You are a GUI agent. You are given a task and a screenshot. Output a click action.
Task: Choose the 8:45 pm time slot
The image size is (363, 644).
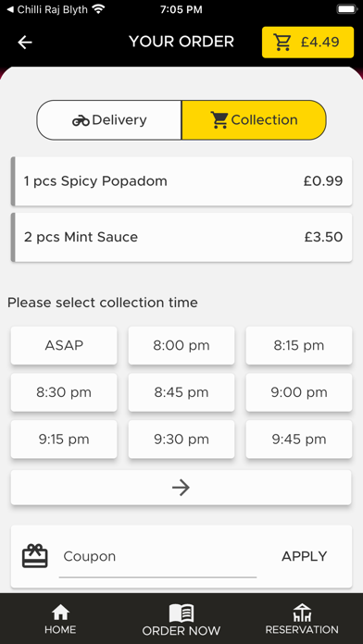point(181,392)
